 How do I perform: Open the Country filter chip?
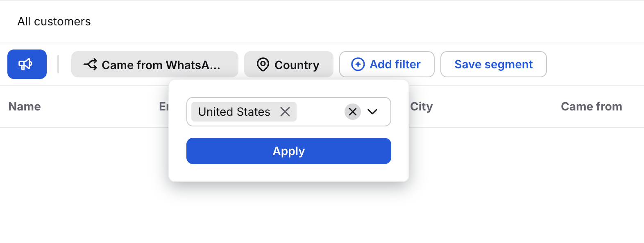297,65
